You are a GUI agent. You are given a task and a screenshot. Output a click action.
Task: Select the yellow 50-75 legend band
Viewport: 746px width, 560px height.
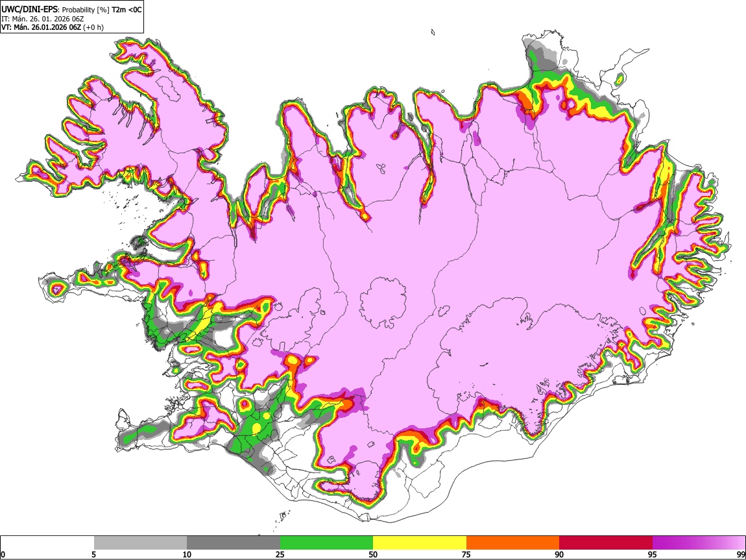click(420, 543)
